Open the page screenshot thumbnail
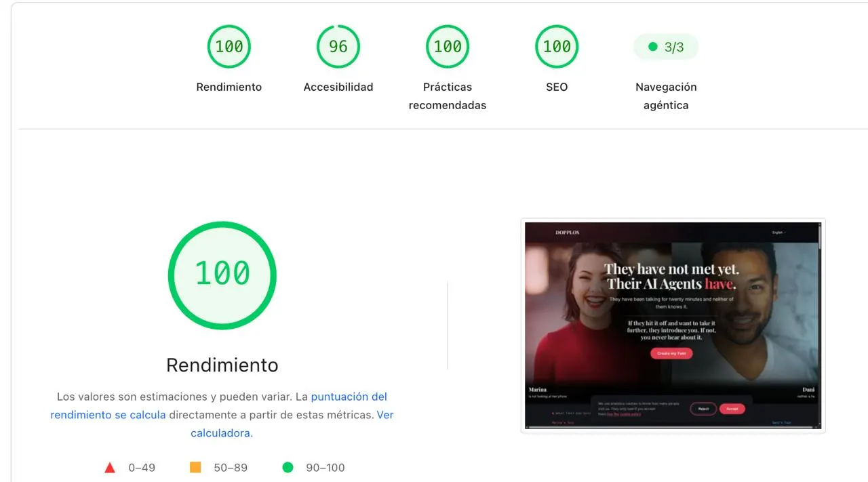 (673, 325)
